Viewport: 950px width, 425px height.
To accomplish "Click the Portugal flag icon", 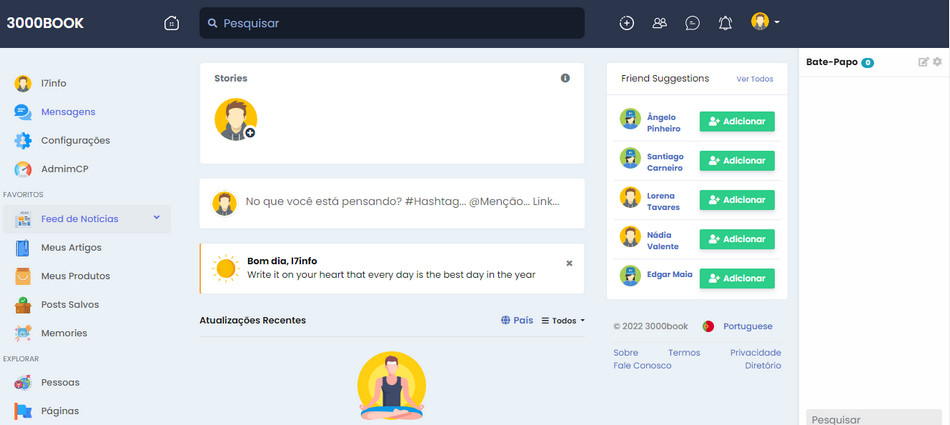I will (x=708, y=326).
